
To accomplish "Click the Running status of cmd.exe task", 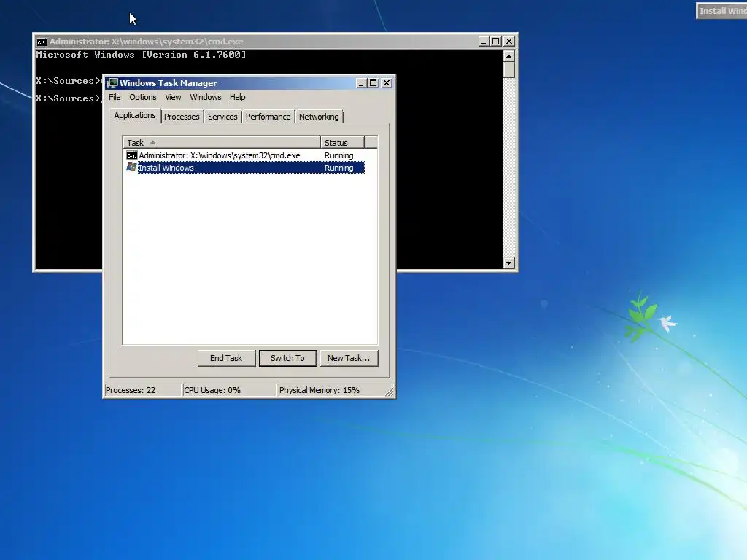I will pyautogui.click(x=338, y=155).
